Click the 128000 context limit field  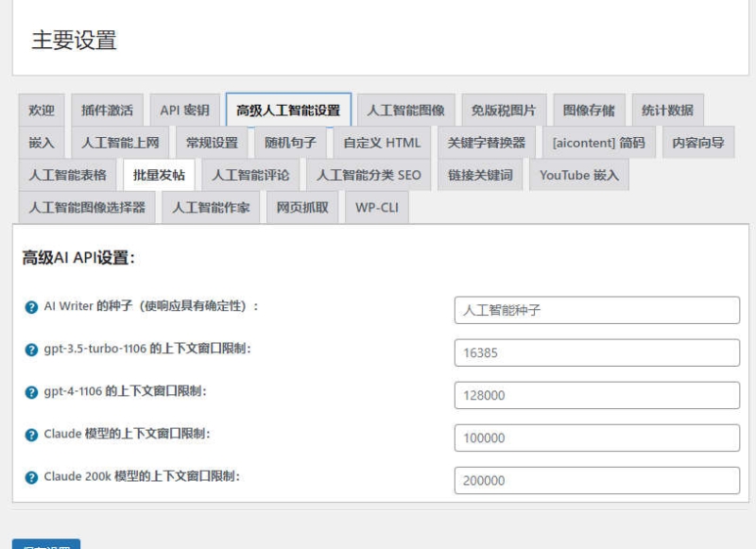coord(597,395)
